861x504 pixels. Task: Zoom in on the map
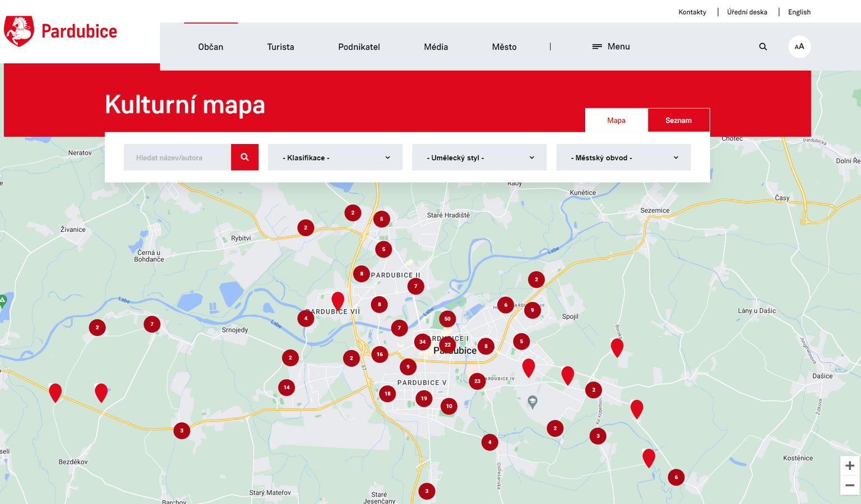849,466
